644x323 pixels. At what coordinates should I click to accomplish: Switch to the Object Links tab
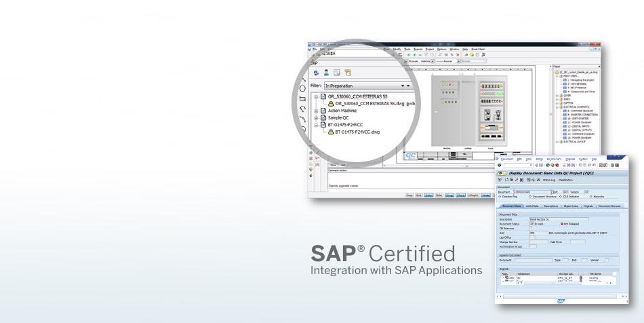[x=571, y=206]
